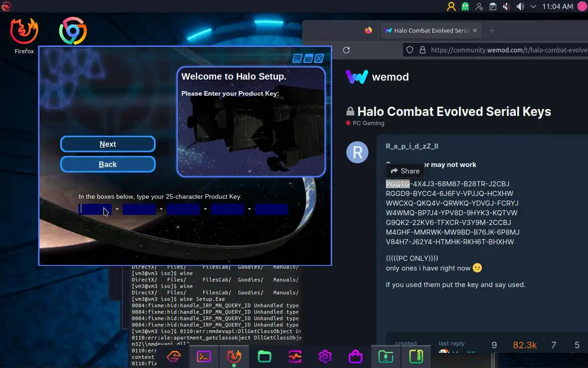Click Next in Halo Setup

[x=108, y=144]
